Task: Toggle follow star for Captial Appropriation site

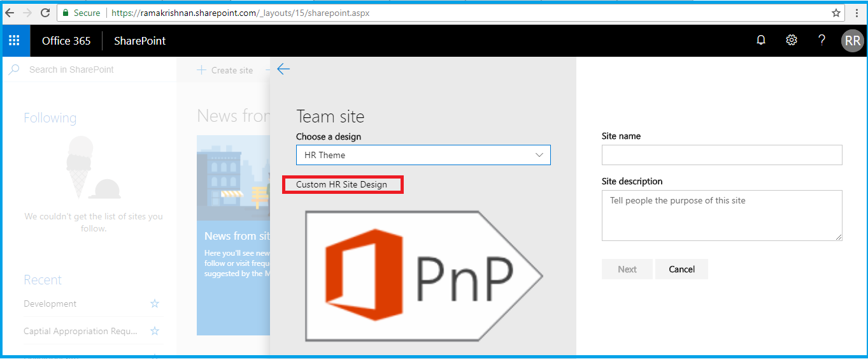Action: (155, 331)
